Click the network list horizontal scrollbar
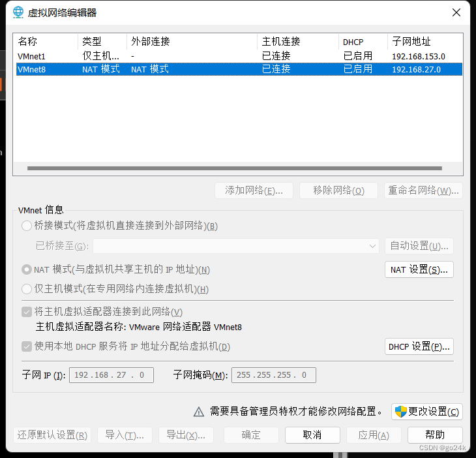Viewport: 476px width, 458px height. point(235,168)
